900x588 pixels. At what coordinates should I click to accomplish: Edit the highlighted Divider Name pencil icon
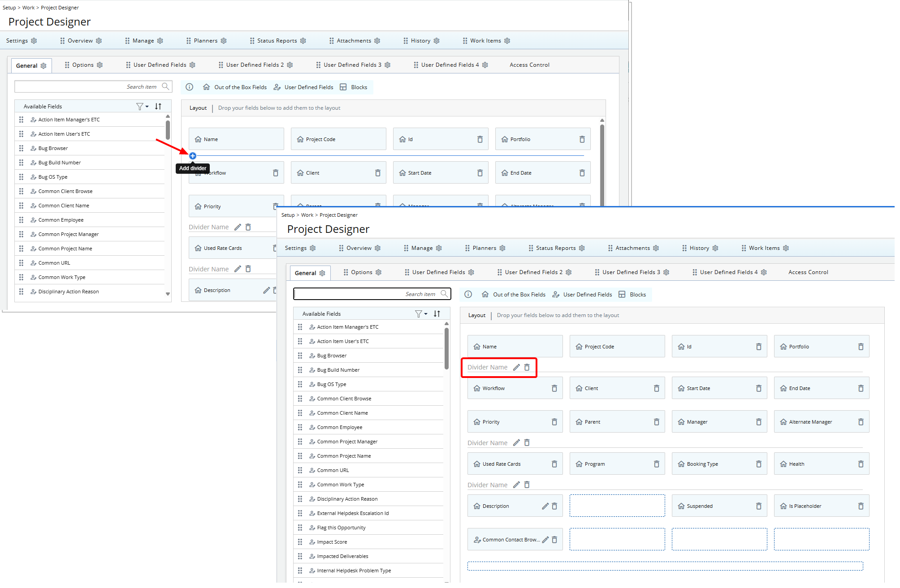click(516, 367)
